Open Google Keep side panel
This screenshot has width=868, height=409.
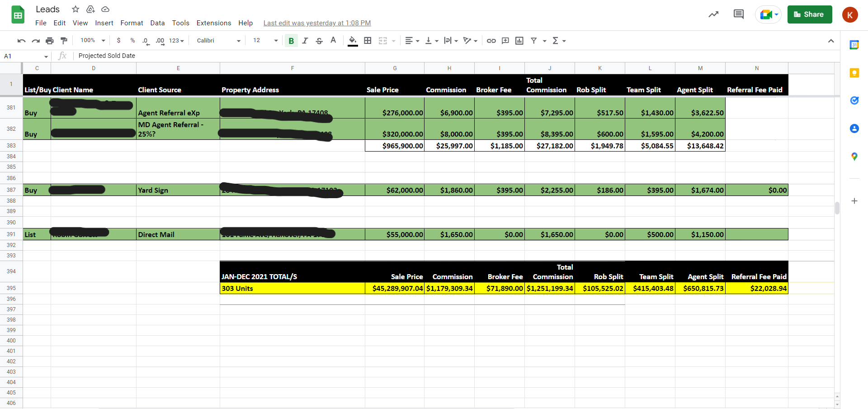pos(854,73)
